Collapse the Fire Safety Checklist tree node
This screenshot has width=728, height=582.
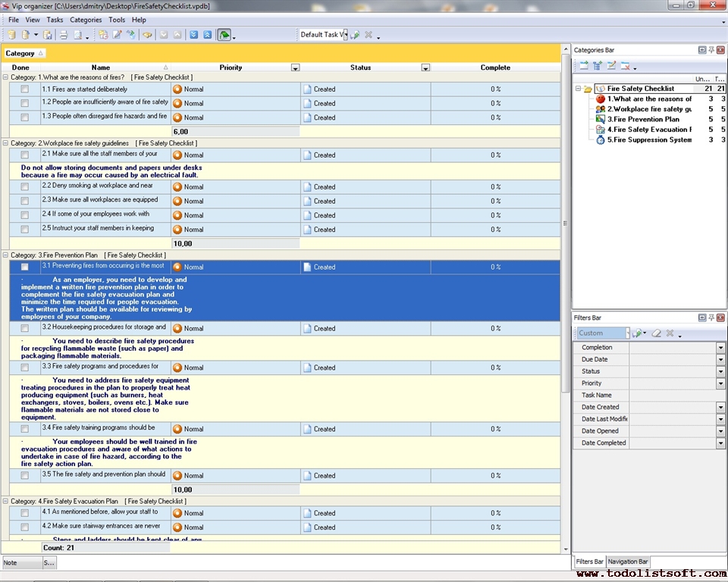(578, 89)
